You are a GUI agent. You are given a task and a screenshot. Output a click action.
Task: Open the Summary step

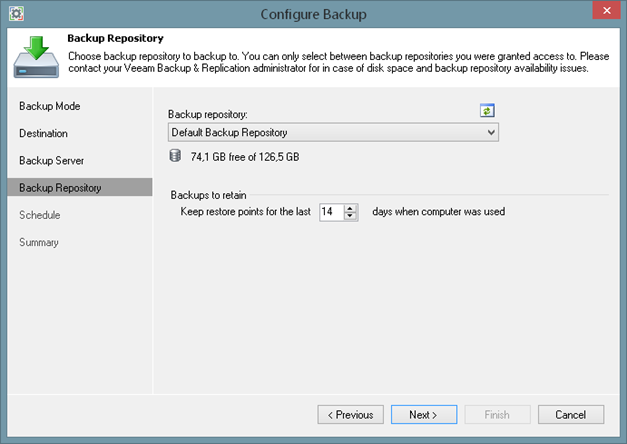pyautogui.click(x=39, y=242)
